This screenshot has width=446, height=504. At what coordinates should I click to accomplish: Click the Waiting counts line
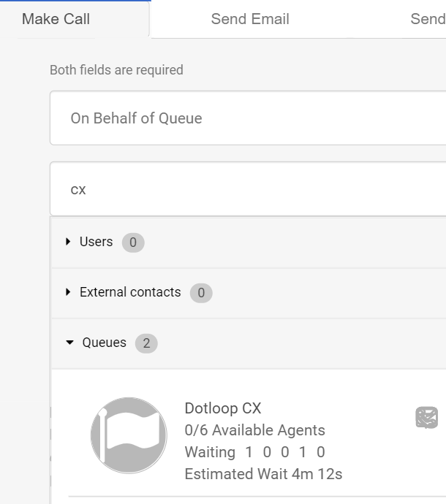(255, 452)
